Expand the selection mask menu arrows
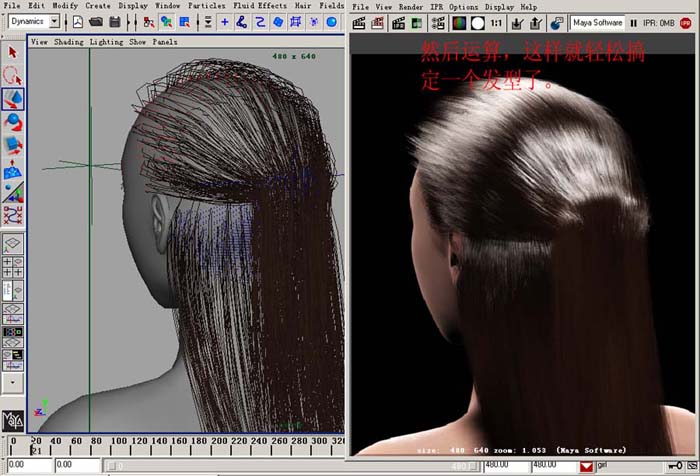 click(x=208, y=21)
